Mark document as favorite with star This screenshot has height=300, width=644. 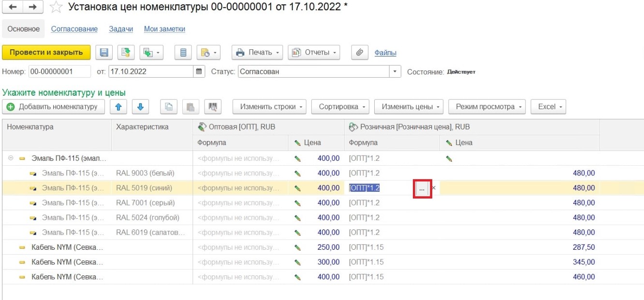[56, 7]
